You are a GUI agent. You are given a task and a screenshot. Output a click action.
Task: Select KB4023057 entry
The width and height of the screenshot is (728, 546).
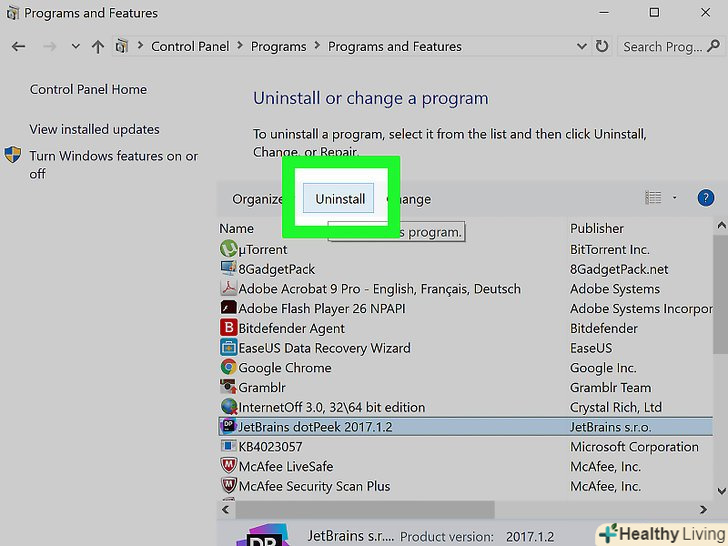tap(270, 447)
